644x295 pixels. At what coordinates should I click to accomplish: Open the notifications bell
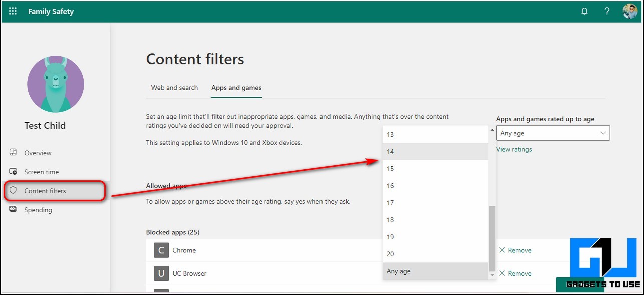(584, 11)
